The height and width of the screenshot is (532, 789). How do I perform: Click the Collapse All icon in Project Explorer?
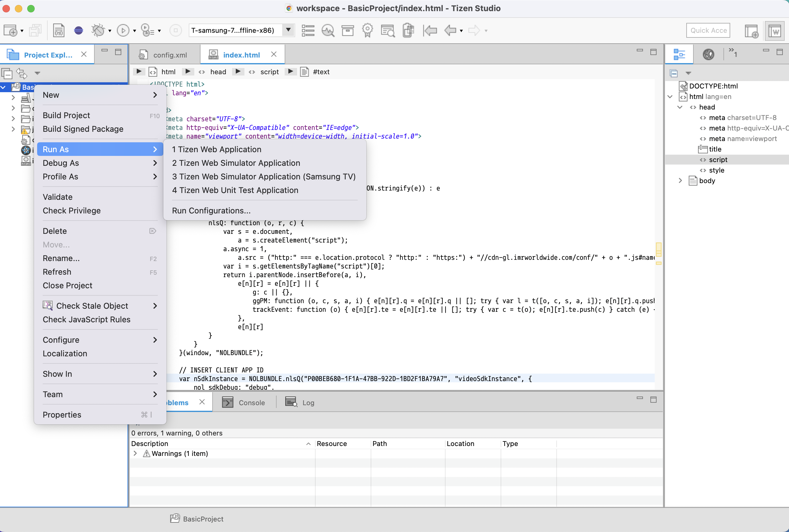(x=7, y=73)
